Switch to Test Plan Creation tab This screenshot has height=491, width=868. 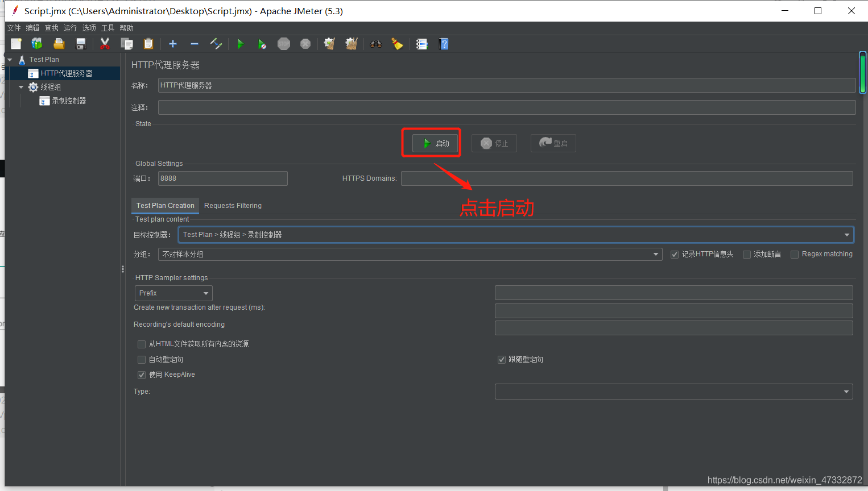coord(165,206)
